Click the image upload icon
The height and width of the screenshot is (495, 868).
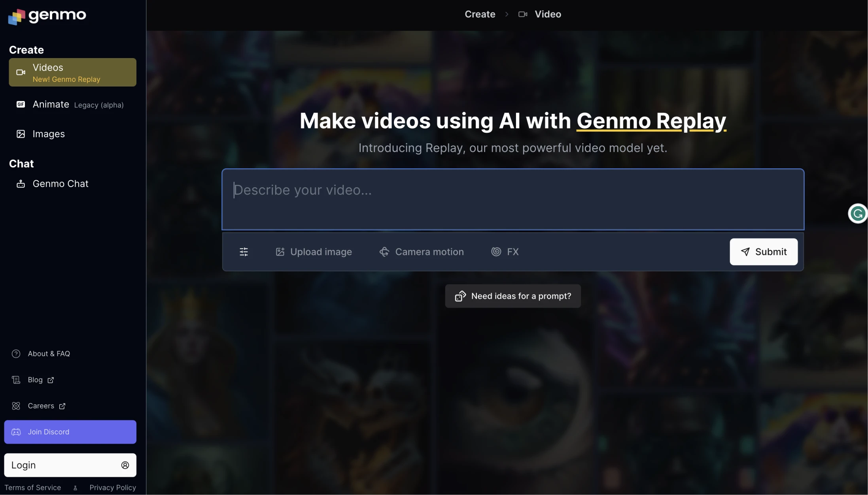280,252
